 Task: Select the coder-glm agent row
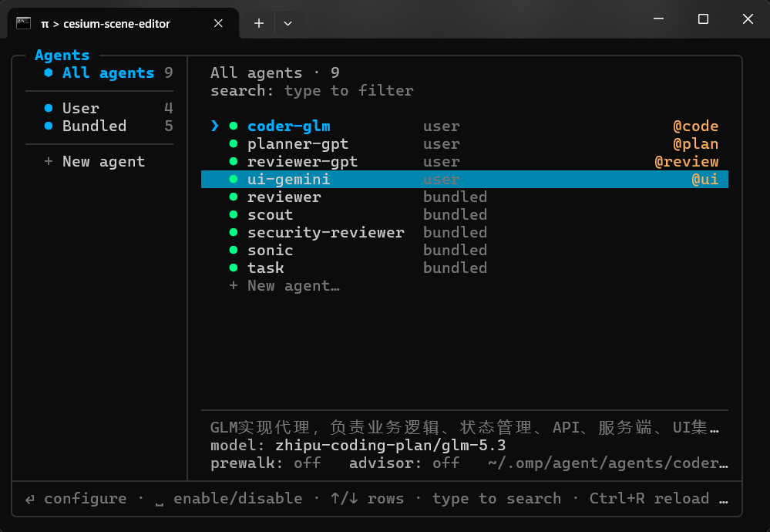(465, 126)
